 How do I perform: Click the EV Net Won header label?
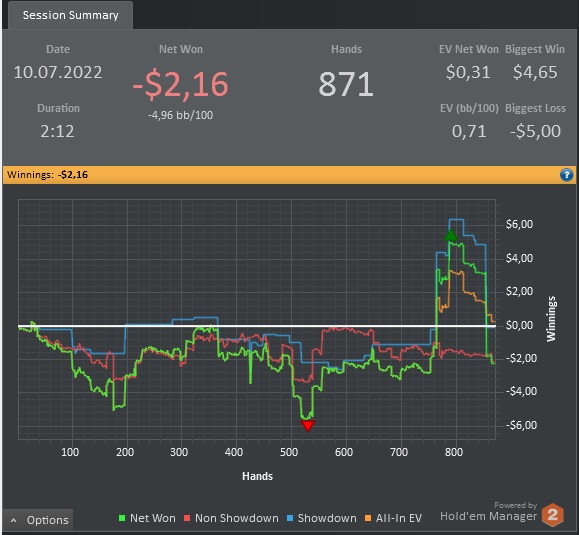point(469,49)
